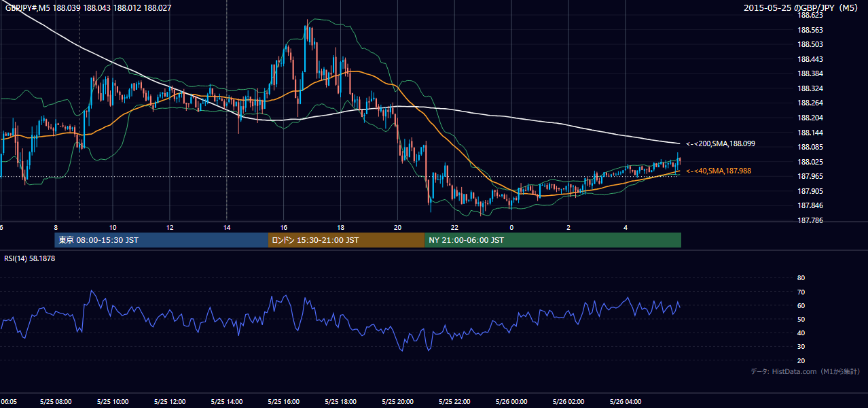Click the RSI 50 level label

(801, 319)
